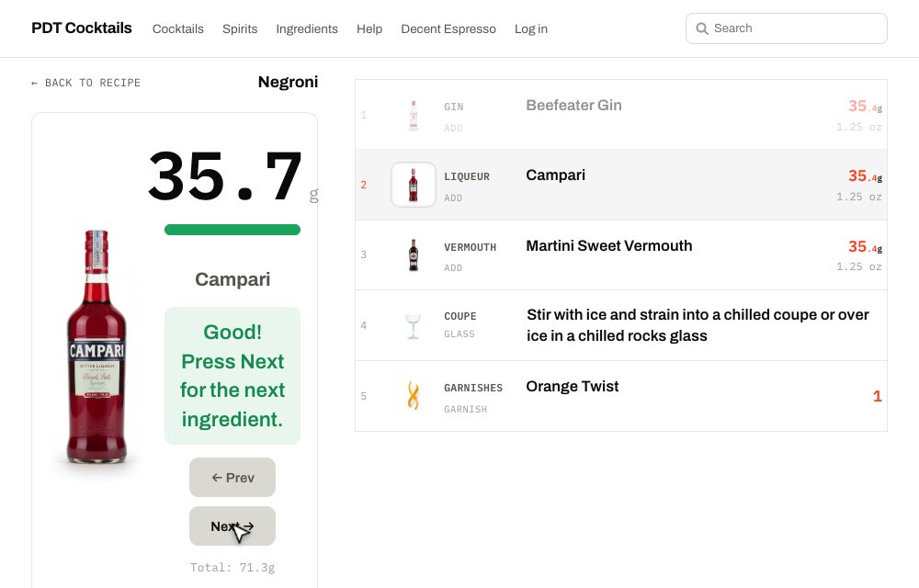Click the coupe glass icon
This screenshot has width=919, height=588.
coord(414,325)
